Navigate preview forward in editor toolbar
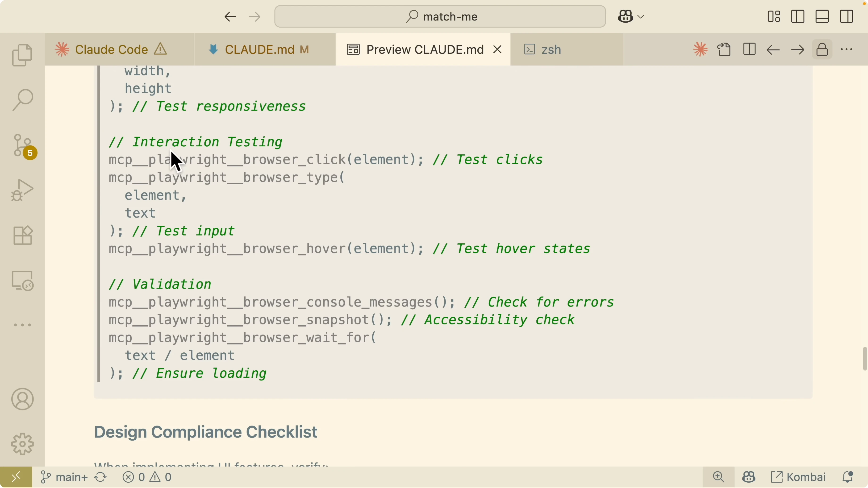 [797, 50]
